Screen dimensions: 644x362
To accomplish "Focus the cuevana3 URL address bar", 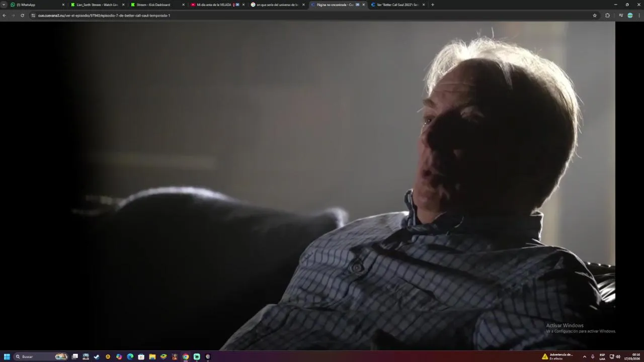I will click(x=312, y=16).
